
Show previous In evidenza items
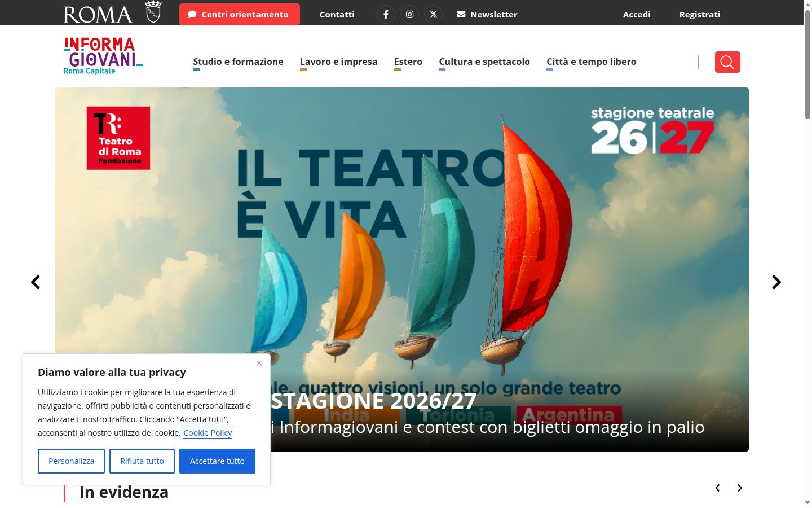point(717,488)
